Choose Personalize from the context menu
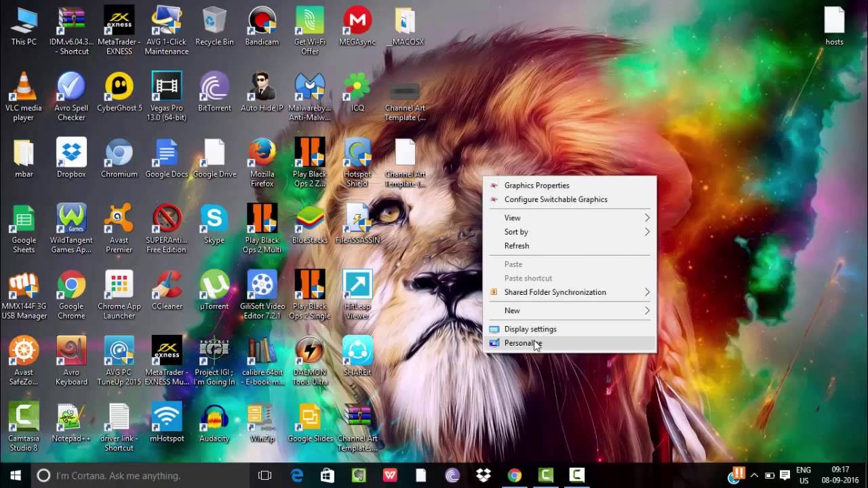This screenshot has width=868, height=488. (523, 343)
